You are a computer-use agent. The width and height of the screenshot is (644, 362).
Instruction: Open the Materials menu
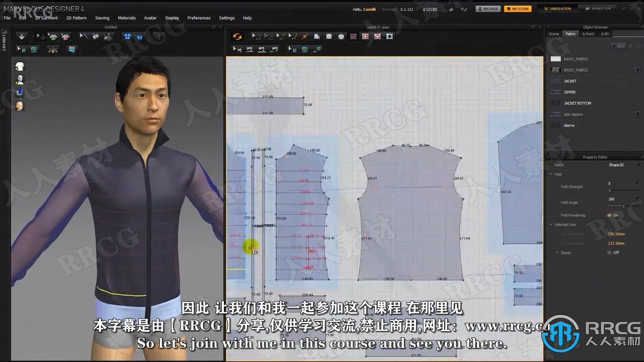coord(127,18)
